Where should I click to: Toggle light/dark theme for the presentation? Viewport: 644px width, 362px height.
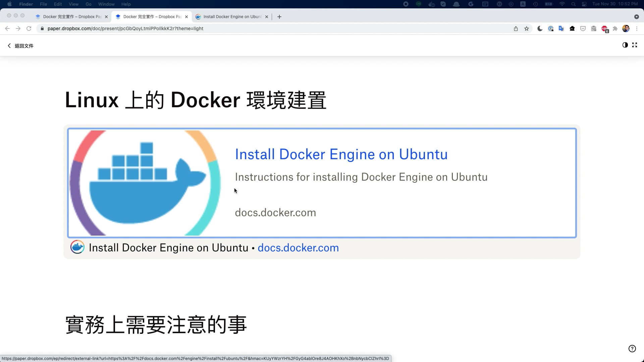pyautogui.click(x=625, y=45)
